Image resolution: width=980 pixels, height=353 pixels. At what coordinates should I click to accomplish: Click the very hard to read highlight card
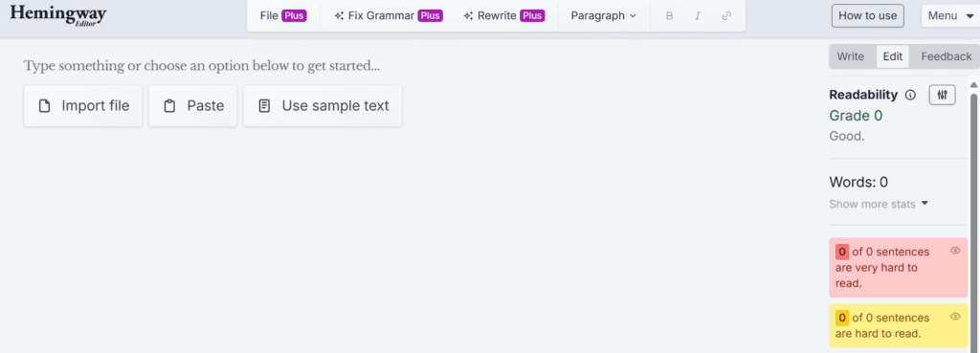click(x=898, y=268)
